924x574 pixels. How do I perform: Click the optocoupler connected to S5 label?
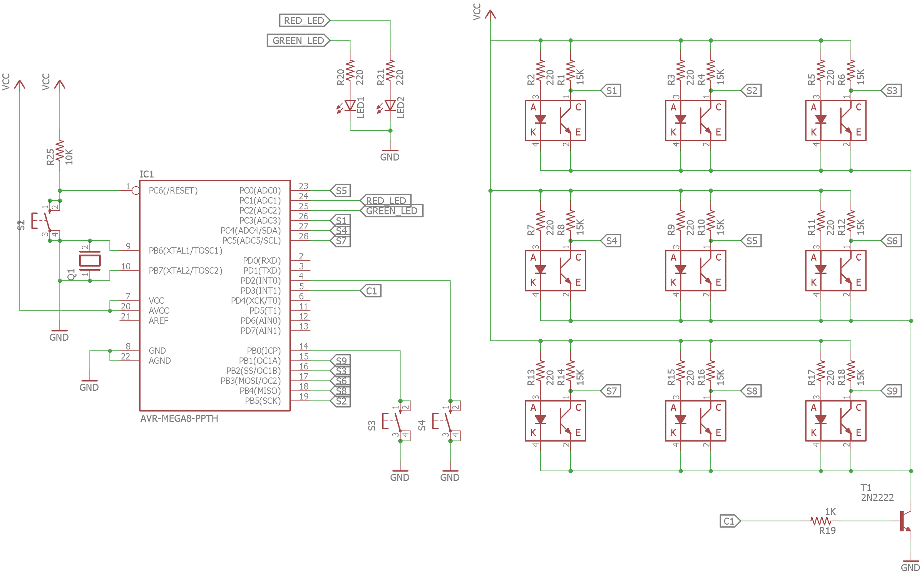695,271
